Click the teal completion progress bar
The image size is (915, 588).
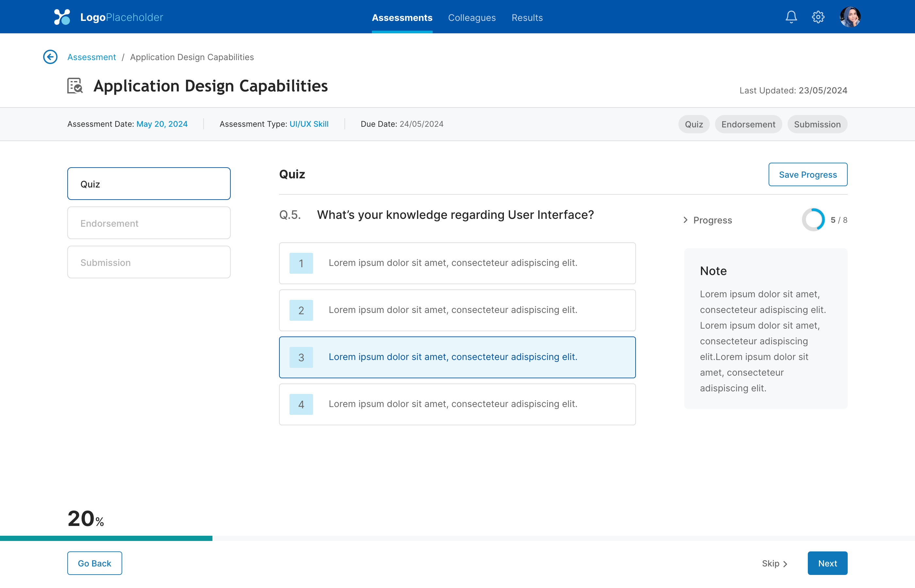(x=106, y=538)
